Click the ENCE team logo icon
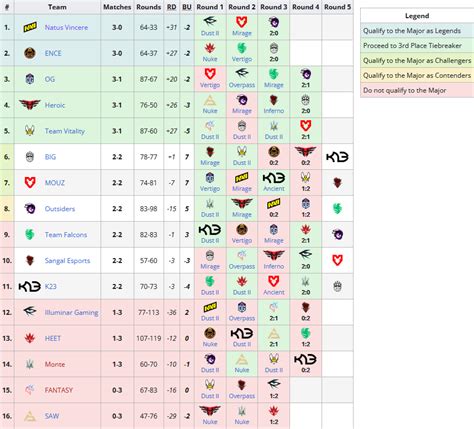Screen dimensions: 474x429 point(30,53)
